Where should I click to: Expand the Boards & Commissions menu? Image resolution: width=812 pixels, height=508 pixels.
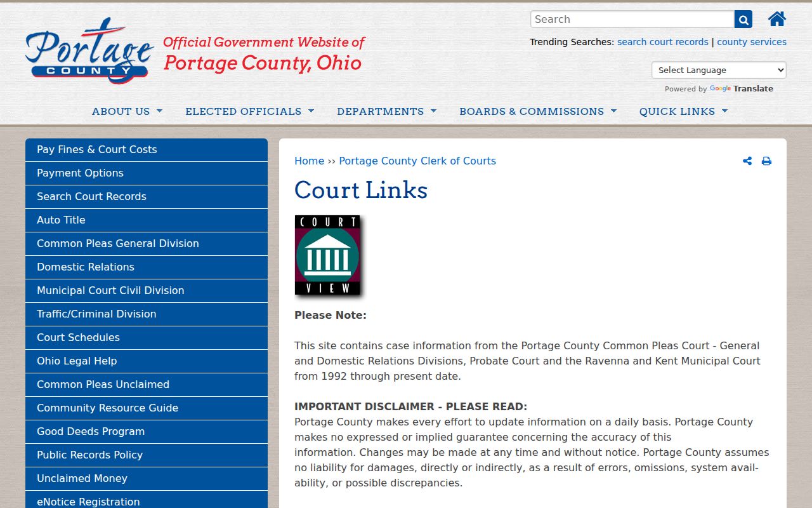538,111
